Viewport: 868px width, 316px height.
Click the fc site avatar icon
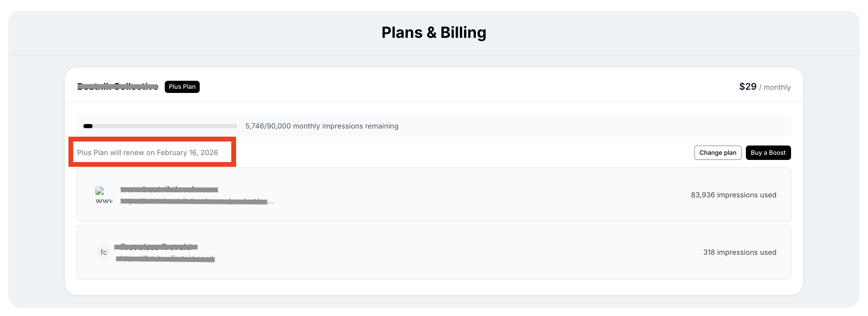[104, 252]
